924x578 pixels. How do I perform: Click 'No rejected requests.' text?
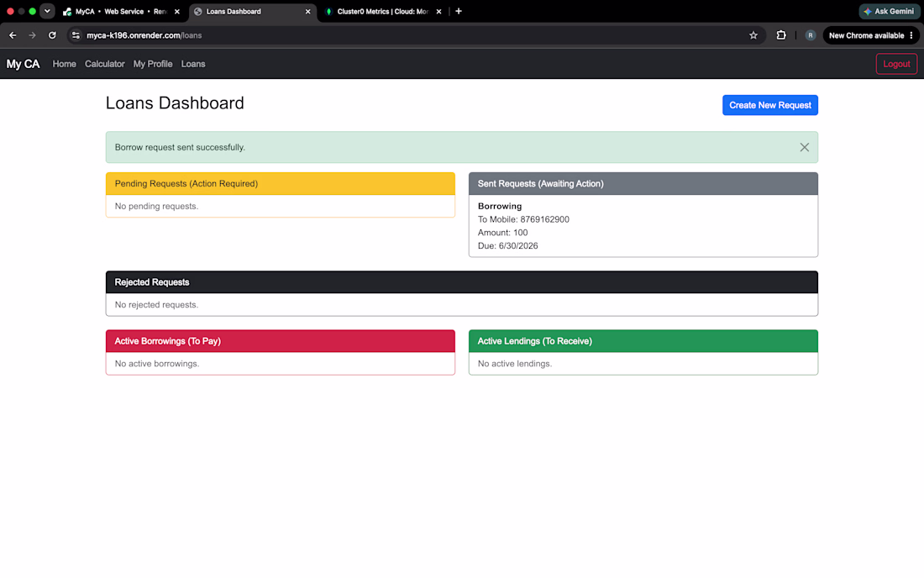coord(156,305)
